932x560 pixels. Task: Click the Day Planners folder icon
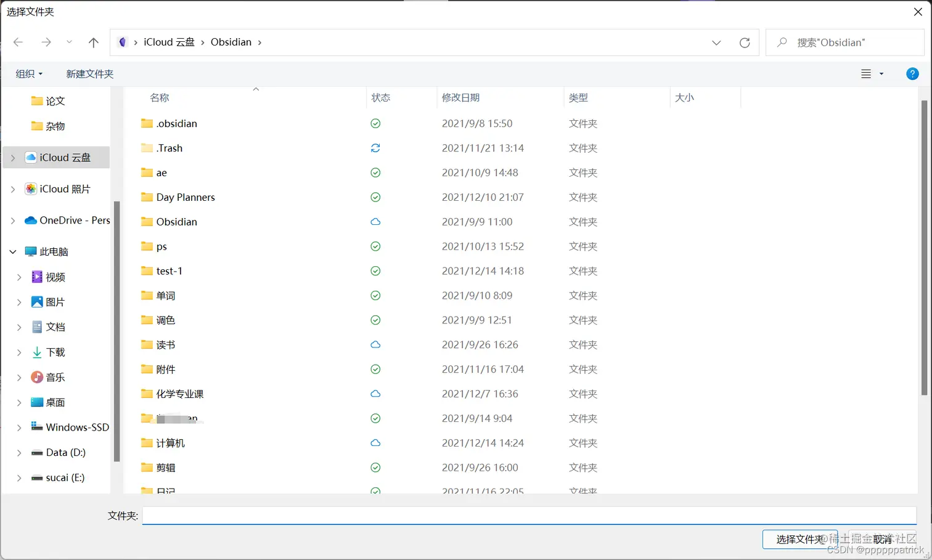(147, 197)
